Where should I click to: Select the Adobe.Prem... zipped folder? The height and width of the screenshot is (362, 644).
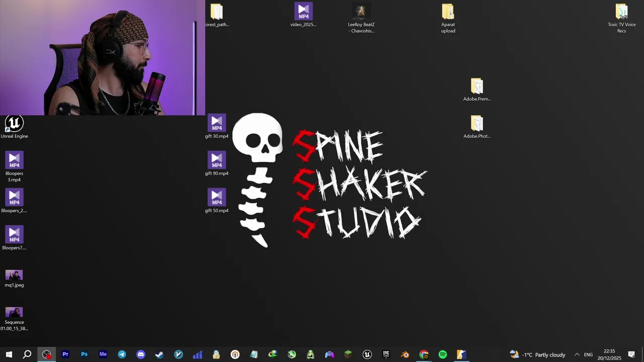click(x=477, y=90)
